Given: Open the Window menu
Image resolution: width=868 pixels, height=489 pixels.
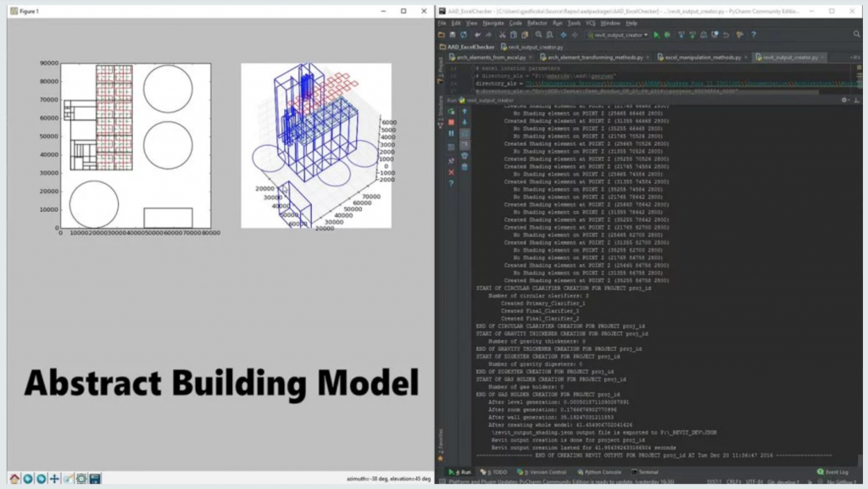Looking at the screenshot, I should (610, 23).
